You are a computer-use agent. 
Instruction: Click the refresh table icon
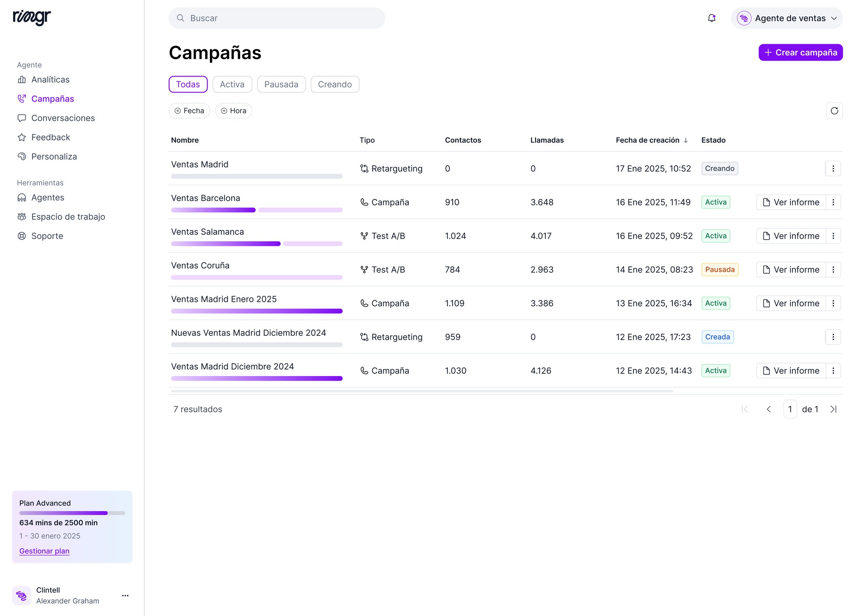coord(834,111)
